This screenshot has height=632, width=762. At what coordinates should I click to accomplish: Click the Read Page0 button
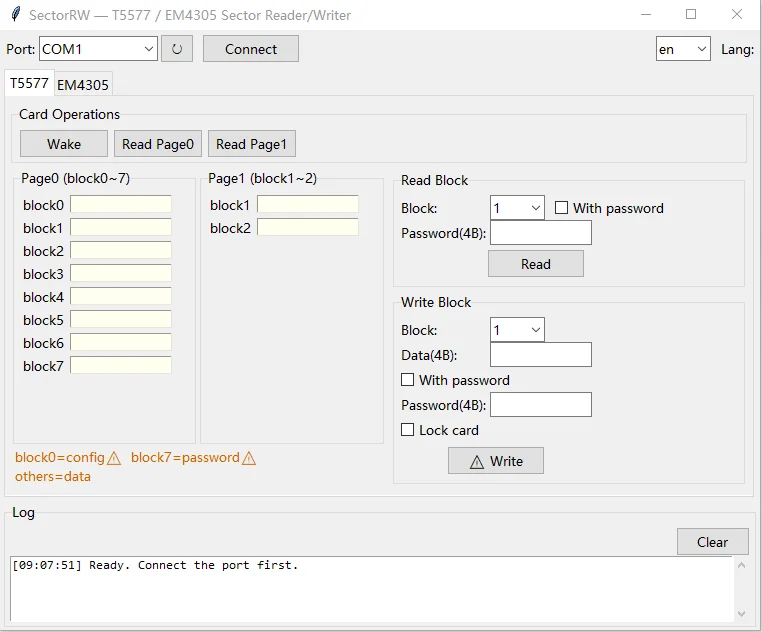point(158,143)
